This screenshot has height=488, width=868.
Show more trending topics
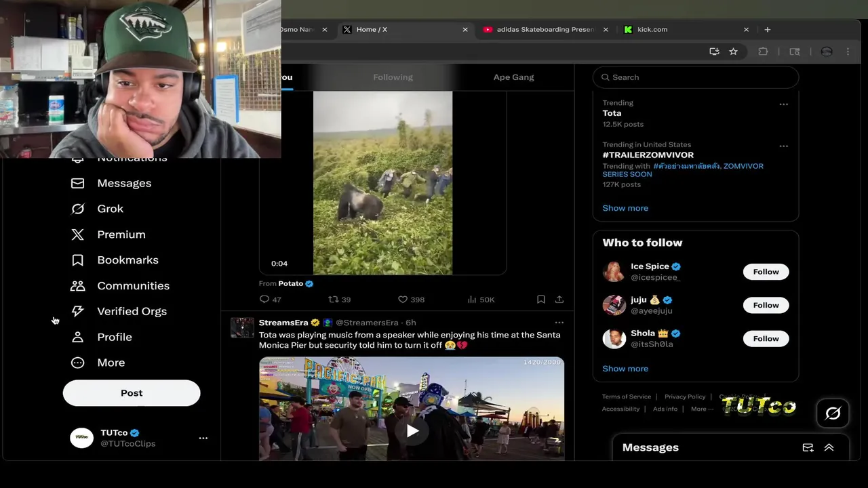pos(625,208)
